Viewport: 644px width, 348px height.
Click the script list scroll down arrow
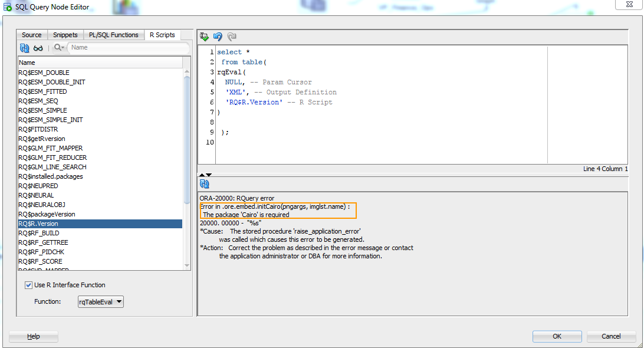(187, 265)
